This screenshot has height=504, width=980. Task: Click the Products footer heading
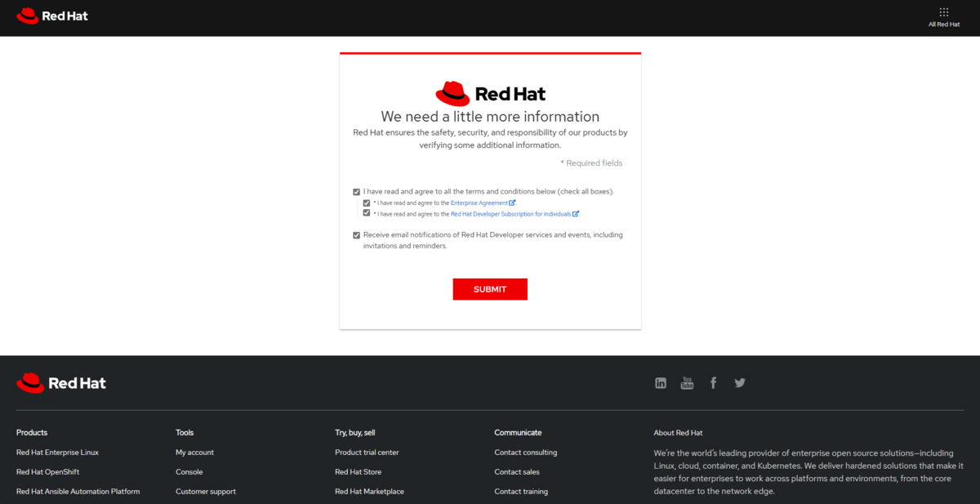(x=32, y=433)
